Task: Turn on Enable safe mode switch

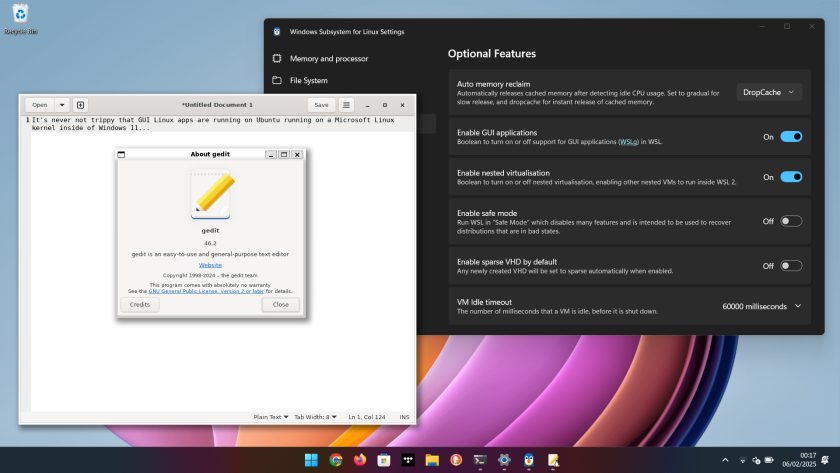Action: (791, 221)
